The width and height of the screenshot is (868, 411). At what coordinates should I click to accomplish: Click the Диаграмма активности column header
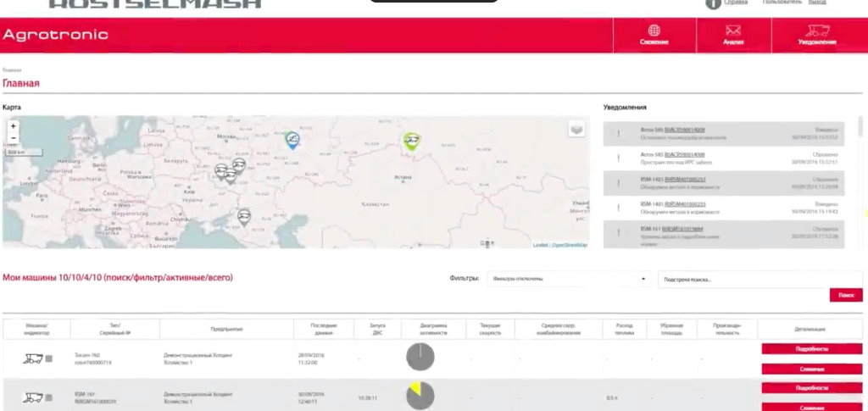(x=433, y=329)
